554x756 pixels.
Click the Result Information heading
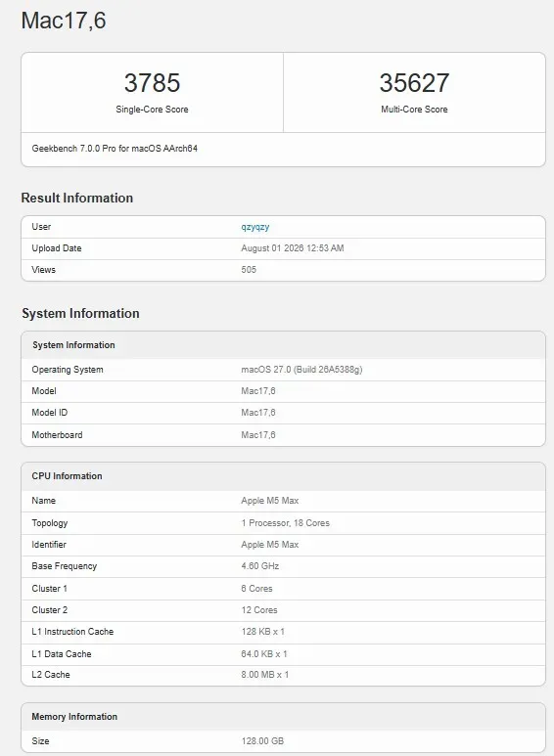(x=77, y=198)
